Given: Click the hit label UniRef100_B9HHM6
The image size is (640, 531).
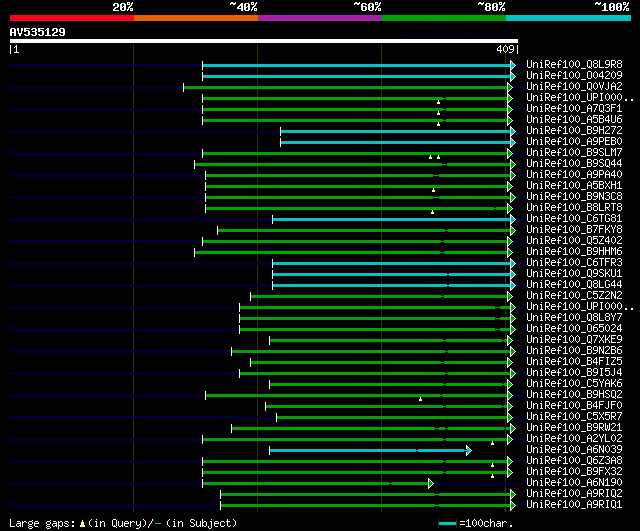Looking at the screenshot, I should coord(574,252).
